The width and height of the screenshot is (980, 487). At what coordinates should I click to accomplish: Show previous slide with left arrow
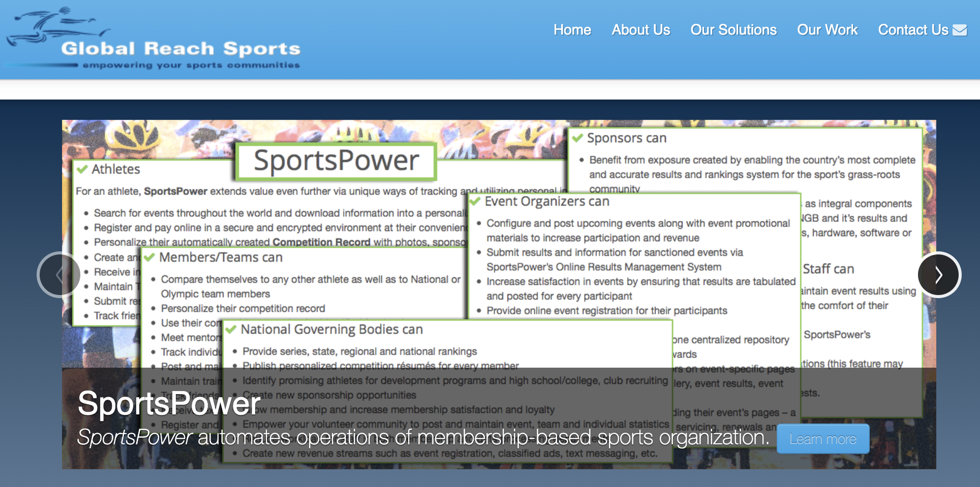(59, 275)
